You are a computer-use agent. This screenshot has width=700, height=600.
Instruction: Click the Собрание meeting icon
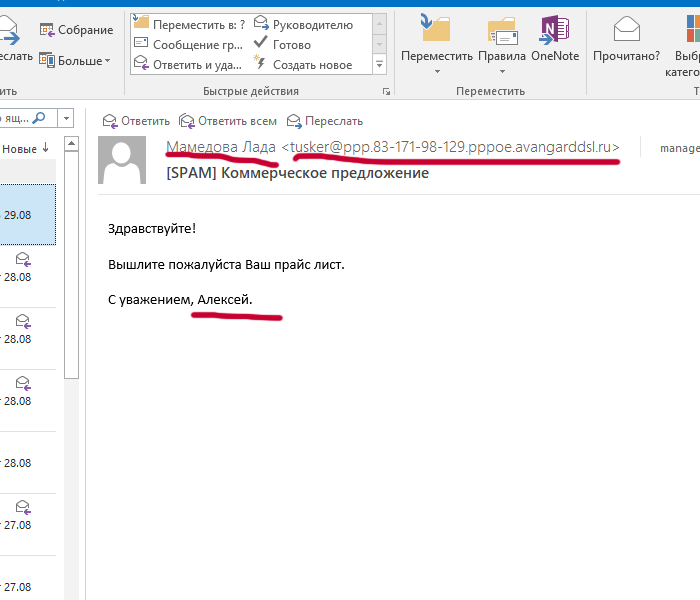point(47,29)
